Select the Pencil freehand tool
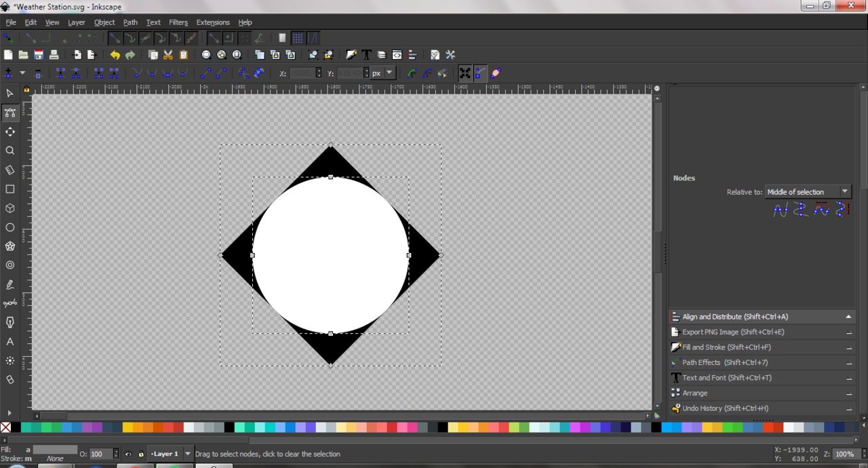The width and height of the screenshot is (868, 468). click(9, 284)
